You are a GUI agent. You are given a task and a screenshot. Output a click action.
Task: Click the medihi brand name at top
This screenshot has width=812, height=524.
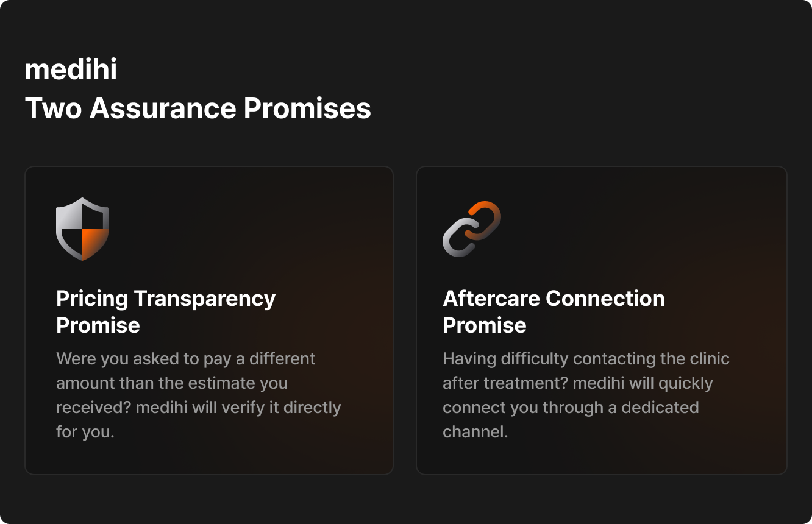point(71,69)
